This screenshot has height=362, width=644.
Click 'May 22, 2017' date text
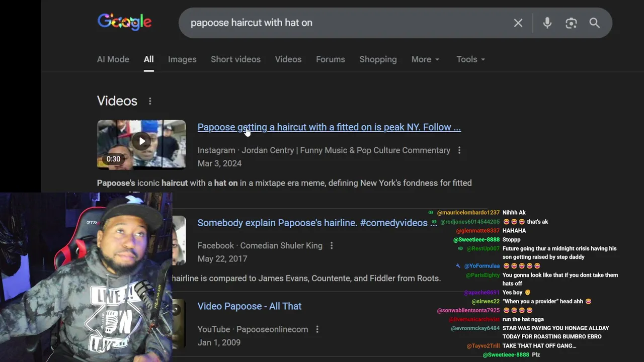pyautogui.click(x=222, y=259)
